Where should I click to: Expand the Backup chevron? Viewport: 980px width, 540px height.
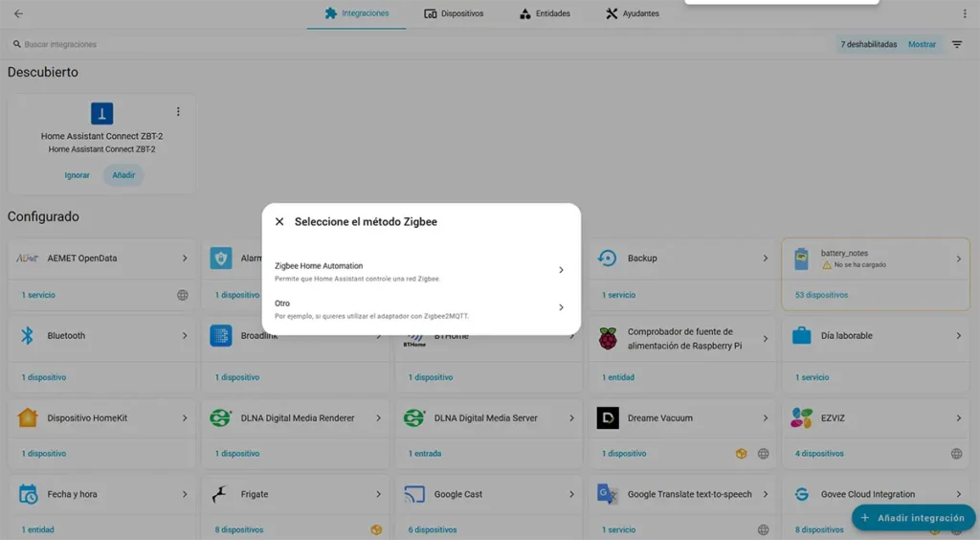click(765, 259)
